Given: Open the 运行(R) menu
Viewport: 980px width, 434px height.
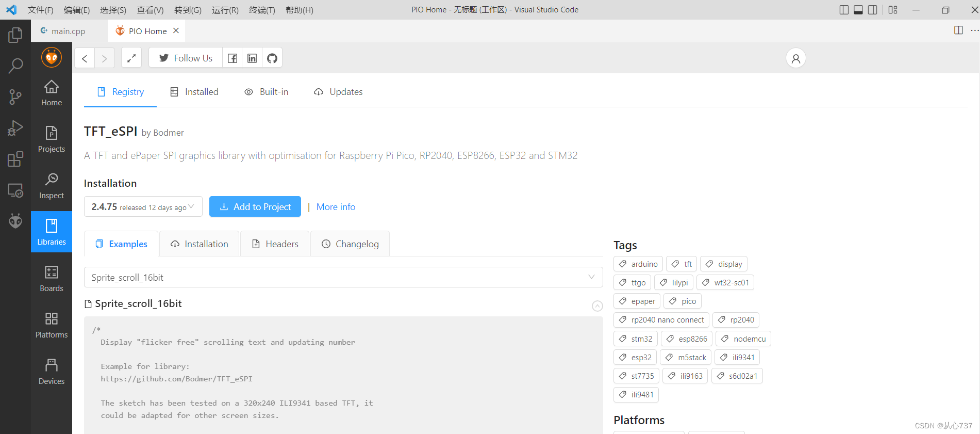Looking at the screenshot, I should pyautogui.click(x=225, y=10).
